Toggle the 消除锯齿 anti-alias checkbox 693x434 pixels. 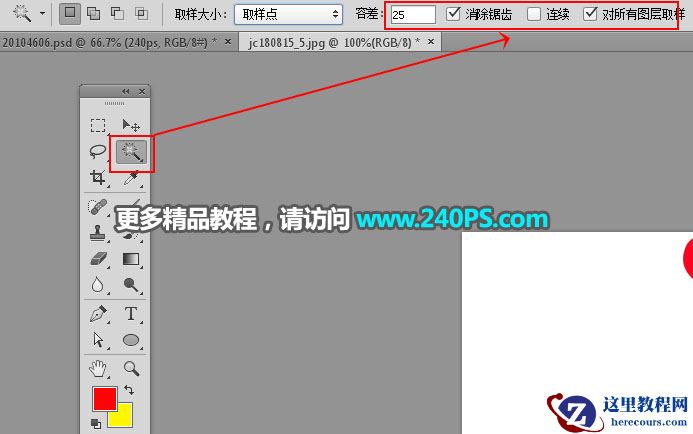tap(453, 14)
